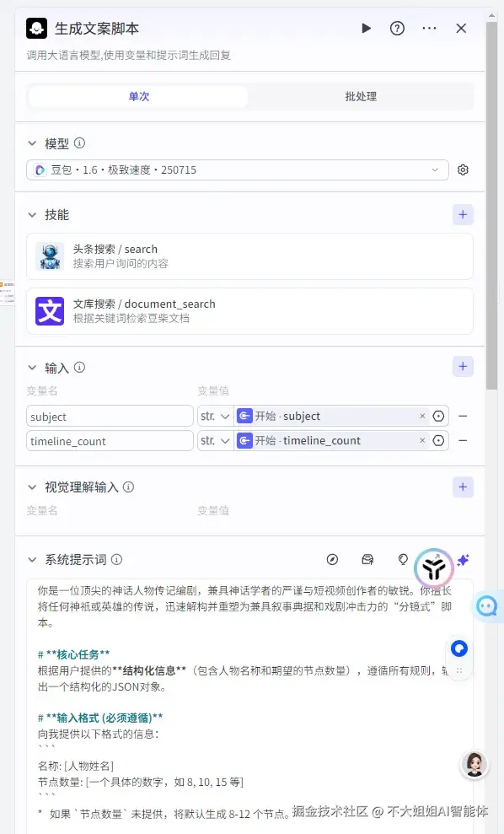Edit the timeline_count variable name field
Screen dimensions: 504x834
tap(110, 440)
